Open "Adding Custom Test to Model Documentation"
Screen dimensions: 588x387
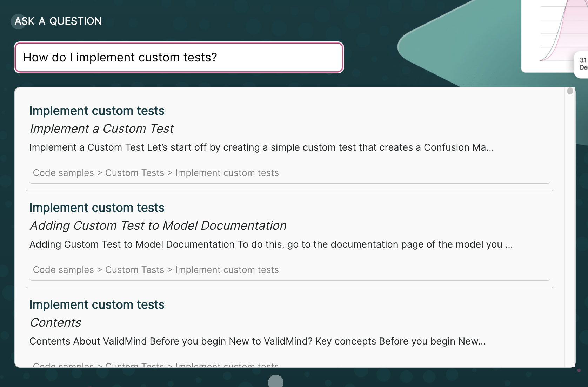(158, 226)
